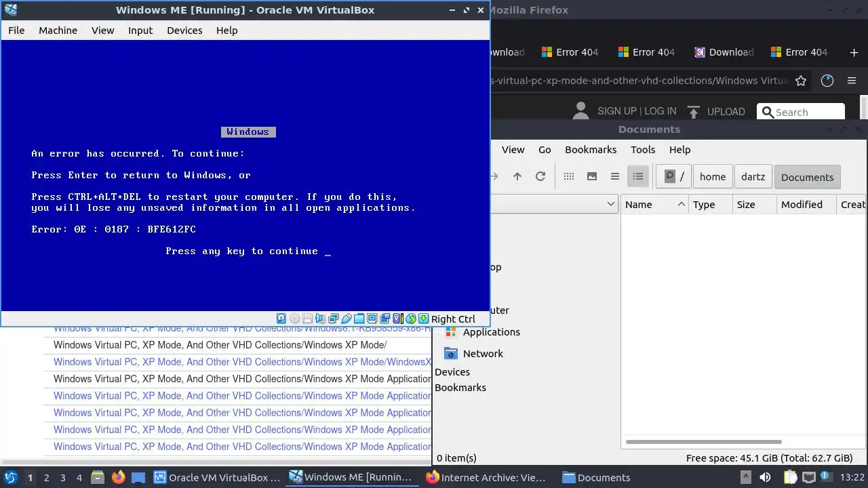Open the VirtualBox File menu
The width and height of the screenshot is (868, 488).
[16, 30]
